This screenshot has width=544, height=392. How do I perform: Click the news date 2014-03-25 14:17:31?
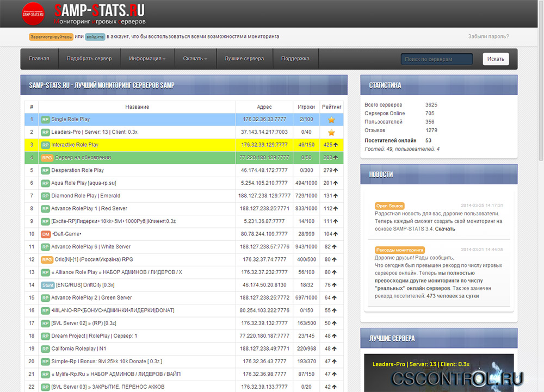pyautogui.click(x=482, y=206)
